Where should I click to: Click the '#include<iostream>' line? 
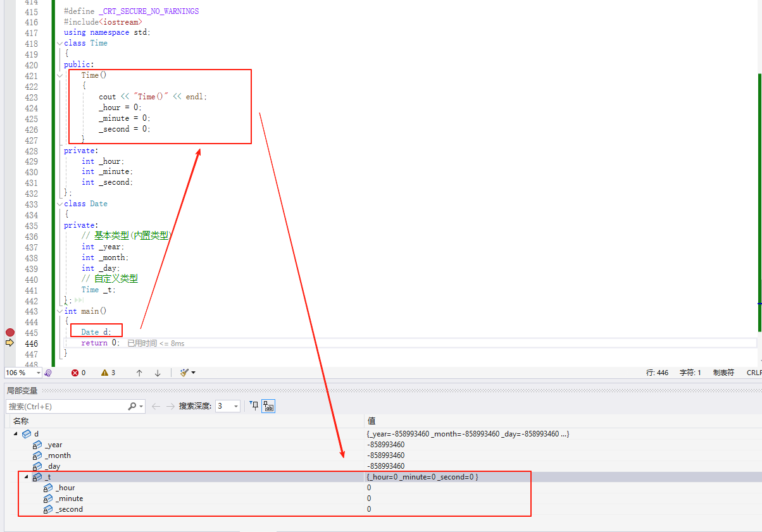tap(103, 22)
